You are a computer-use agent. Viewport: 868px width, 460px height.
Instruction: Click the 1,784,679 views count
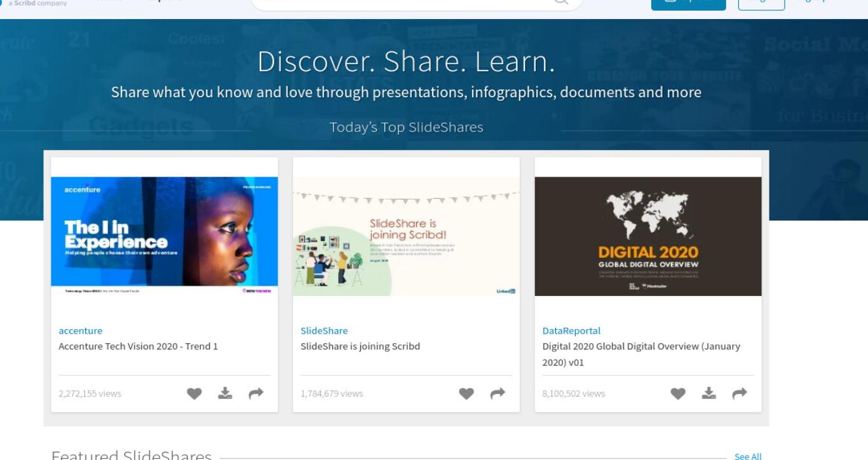(332, 393)
